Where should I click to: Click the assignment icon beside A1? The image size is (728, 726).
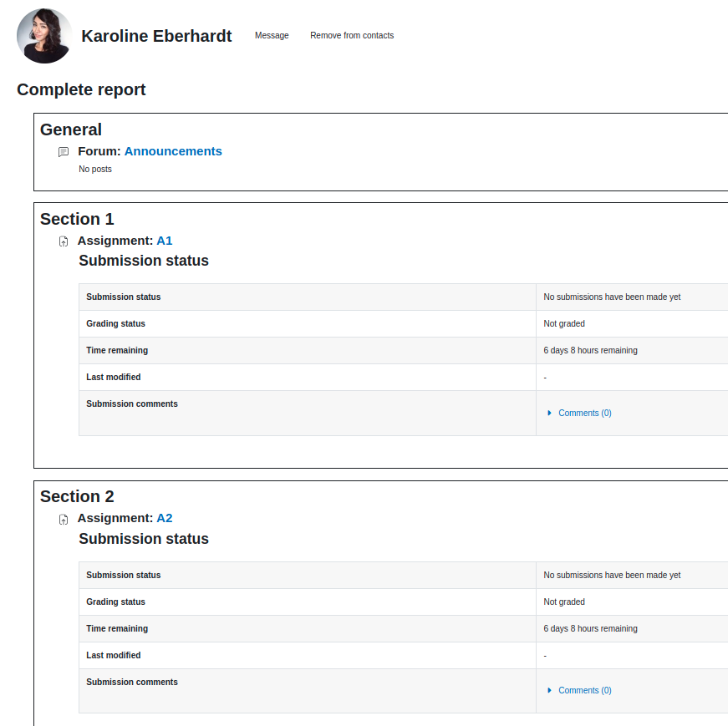64,241
